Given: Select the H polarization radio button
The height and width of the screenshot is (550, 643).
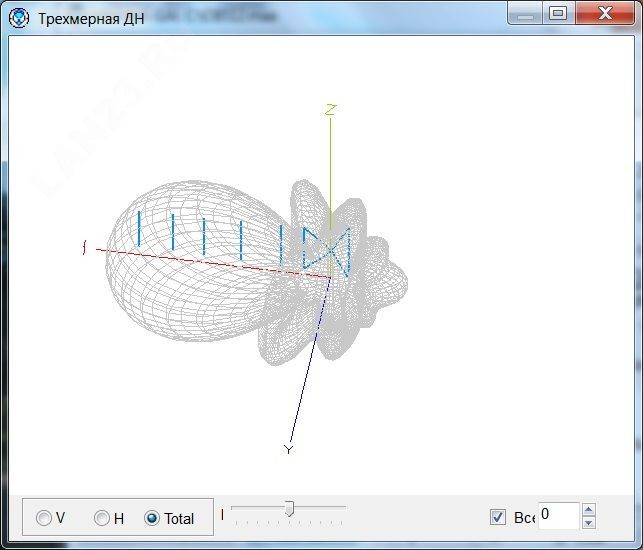Looking at the screenshot, I should [x=101, y=518].
